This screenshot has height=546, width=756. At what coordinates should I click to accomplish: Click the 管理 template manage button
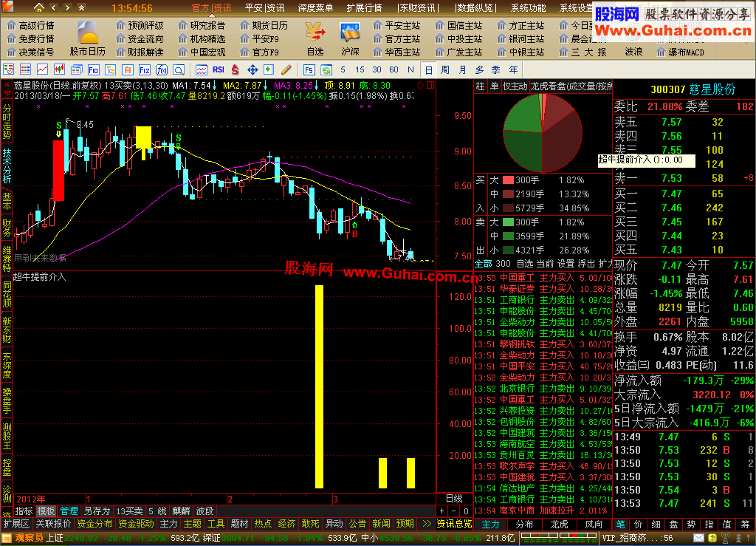[x=69, y=511]
